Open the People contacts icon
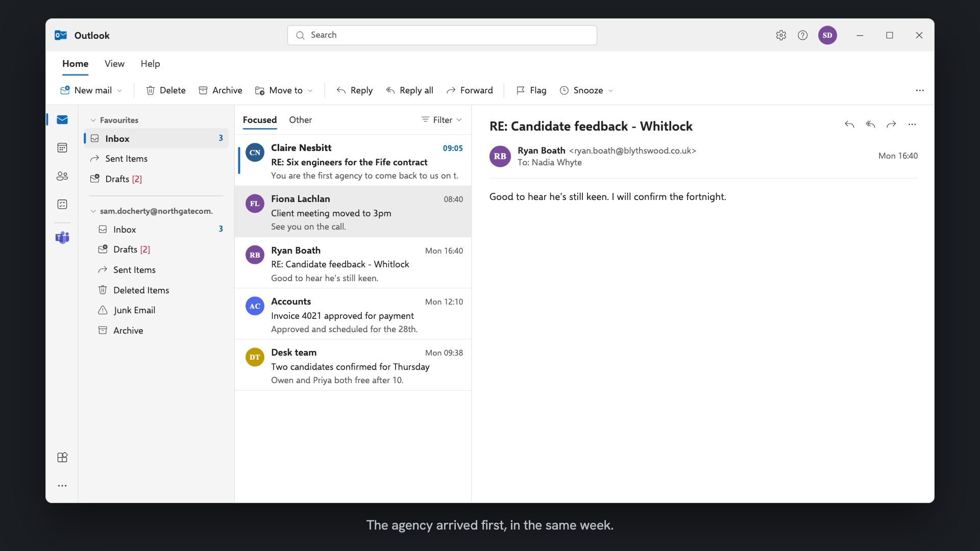The width and height of the screenshot is (980, 551). click(62, 176)
